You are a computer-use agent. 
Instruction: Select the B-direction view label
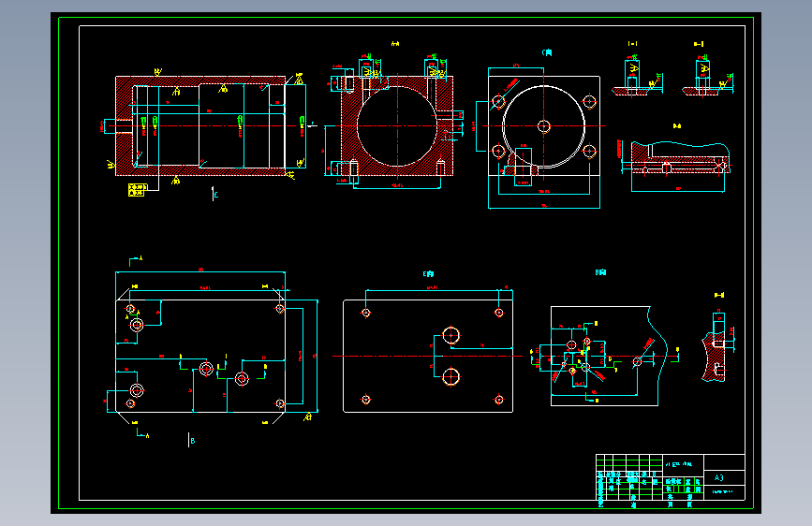coord(600,271)
